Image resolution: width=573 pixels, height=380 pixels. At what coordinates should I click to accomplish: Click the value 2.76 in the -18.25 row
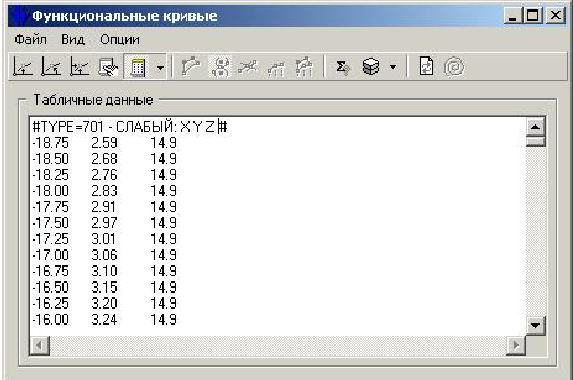pos(104,175)
